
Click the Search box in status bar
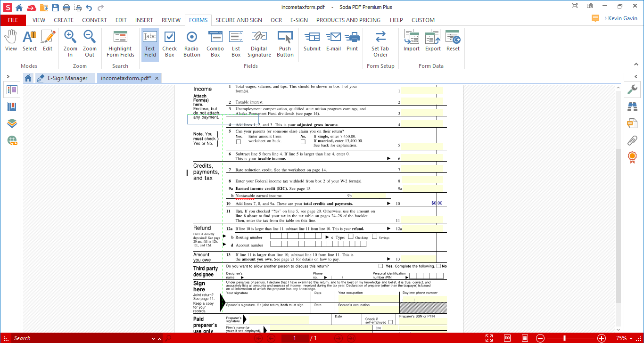click(80, 338)
